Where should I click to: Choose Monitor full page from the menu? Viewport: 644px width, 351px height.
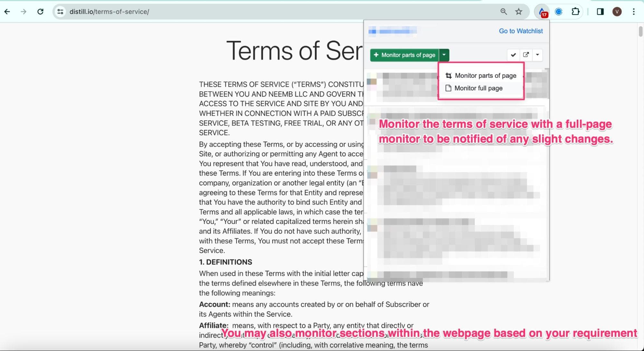478,88
